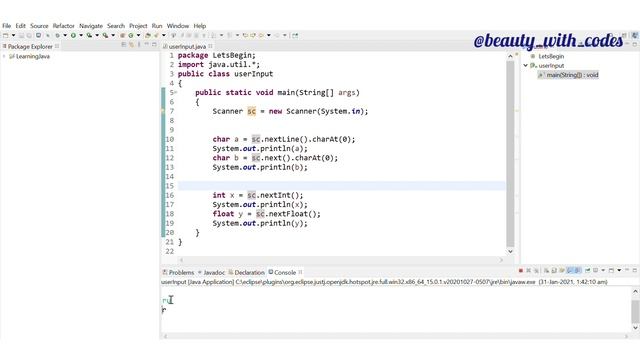The width and height of the screenshot is (640, 360).
Task: Collapse the userInput class in Outline
Action: click(x=526, y=65)
